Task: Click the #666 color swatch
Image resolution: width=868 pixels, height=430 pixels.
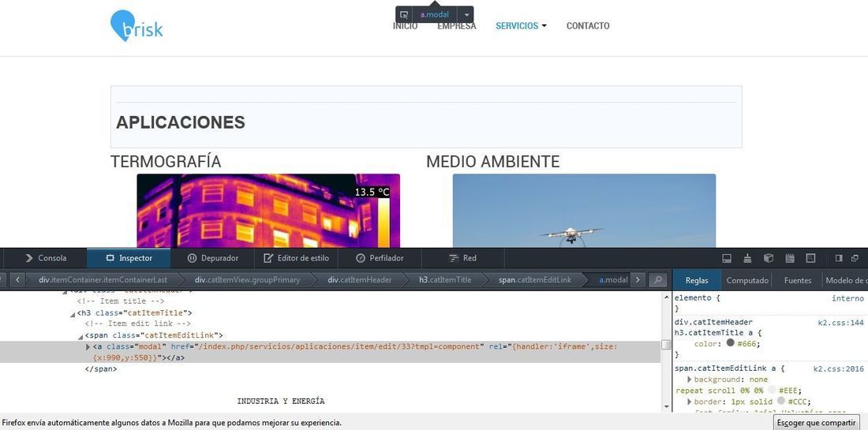Action: [x=730, y=343]
